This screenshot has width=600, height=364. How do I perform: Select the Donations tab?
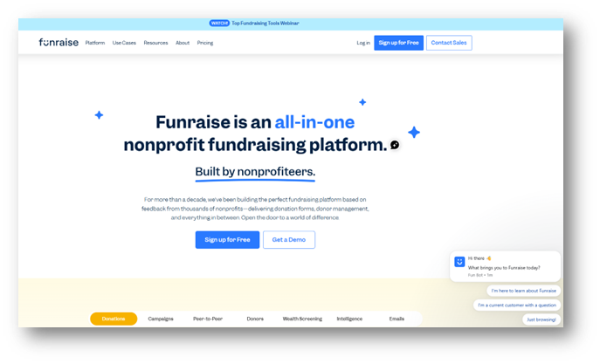point(114,319)
